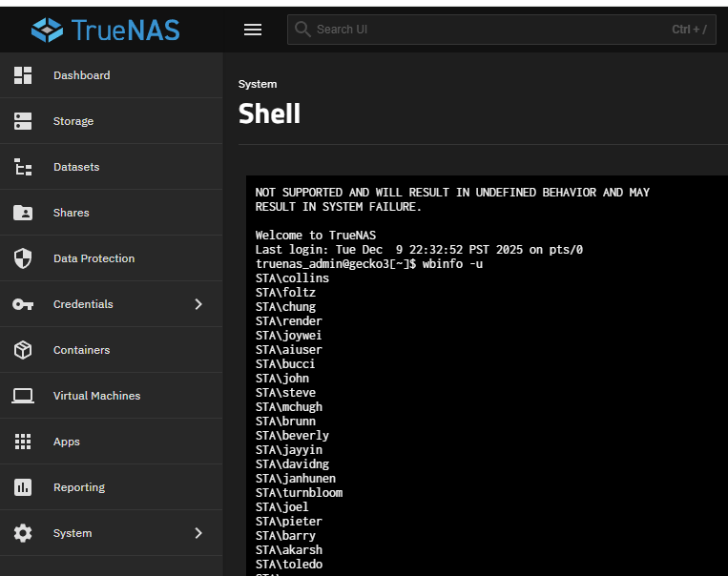Viewport: 728px width, 576px height.
Task: Click the search magnifier icon
Action: click(302, 30)
